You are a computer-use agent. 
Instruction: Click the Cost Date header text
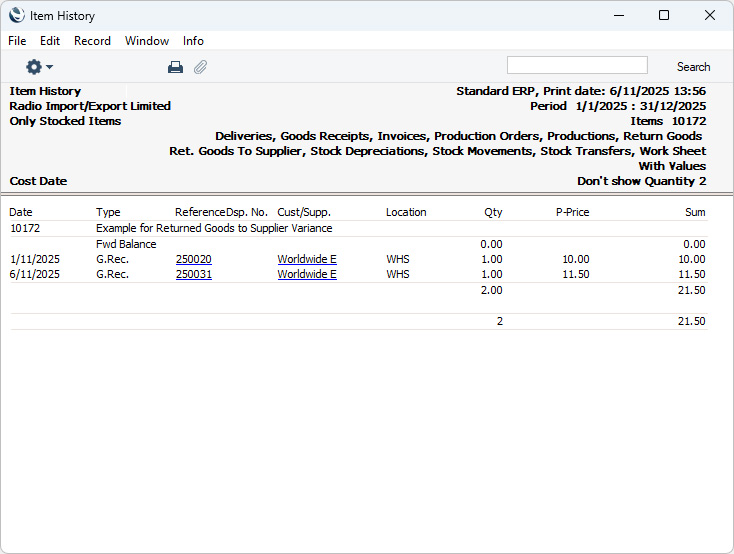pos(38,181)
